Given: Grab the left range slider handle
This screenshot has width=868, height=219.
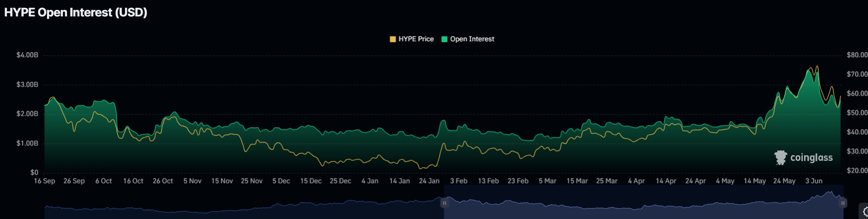Looking at the screenshot, I should [444, 203].
